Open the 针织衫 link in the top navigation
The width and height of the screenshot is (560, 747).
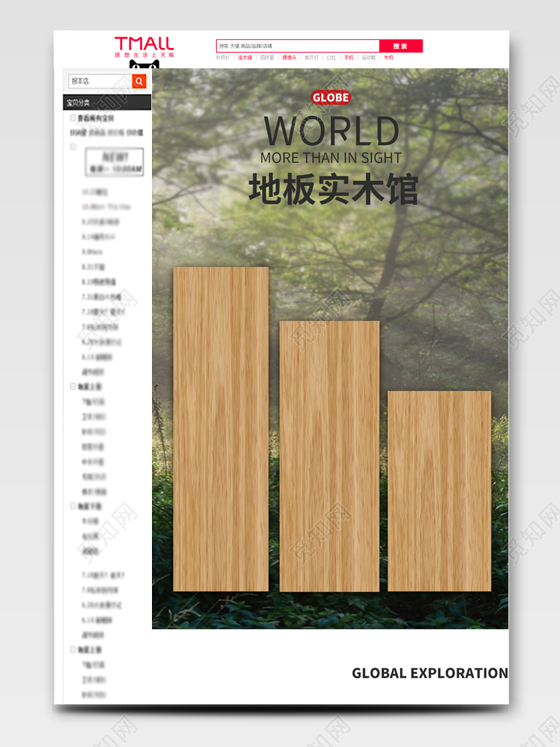coord(223,57)
